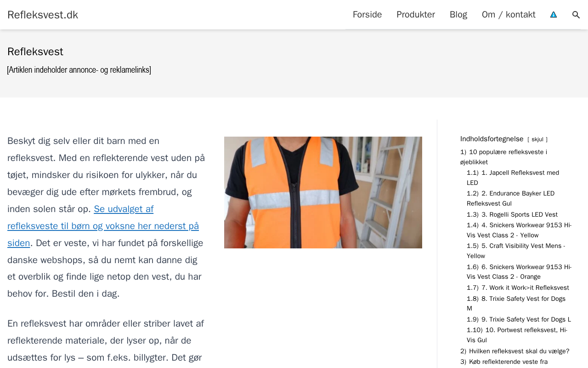Jump to '10 populære refleksveste i øjeblikket'
The image size is (588, 368).
click(504, 157)
